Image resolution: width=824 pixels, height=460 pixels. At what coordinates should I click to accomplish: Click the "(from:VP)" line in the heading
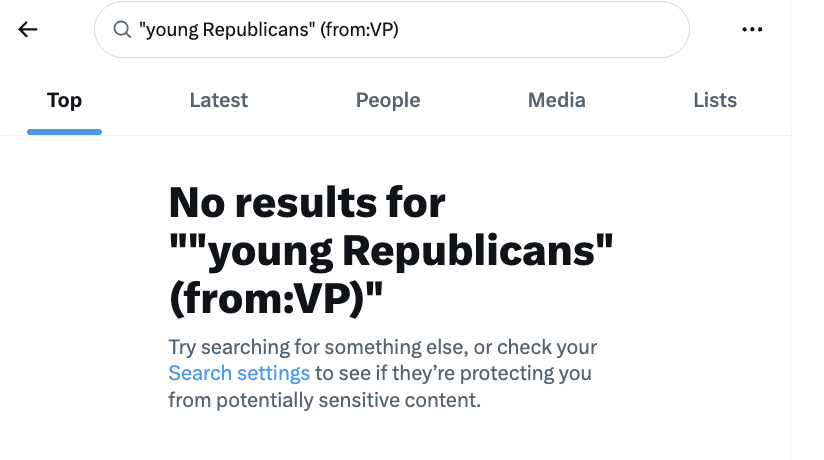pos(282,299)
